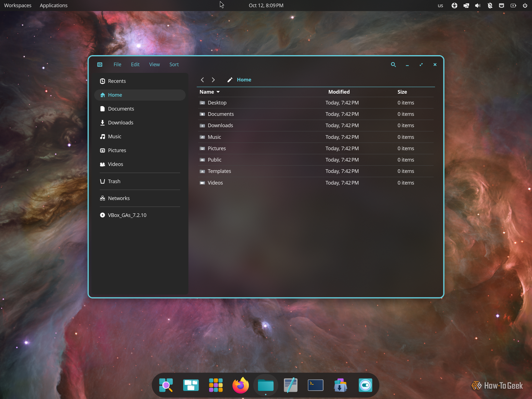Open Pictures in the sidebar

coord(140,150)
